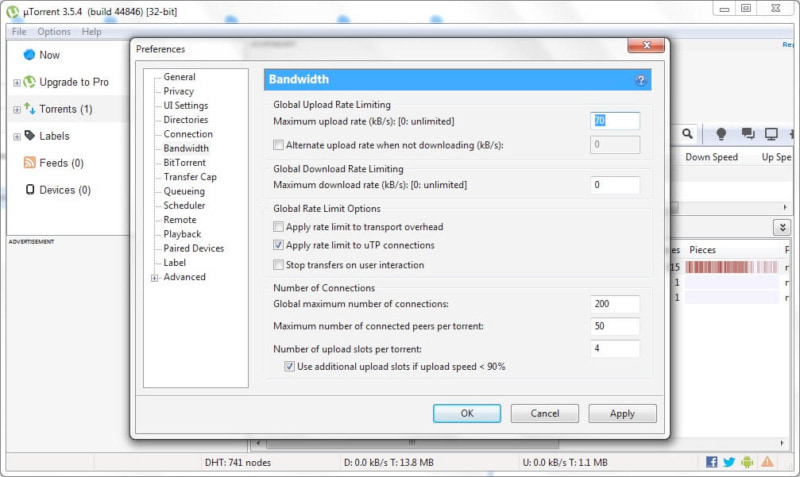The width and height of the screenshot is (800, 477).
Task: Click the search magnifier icon
Action: (687, 134)
